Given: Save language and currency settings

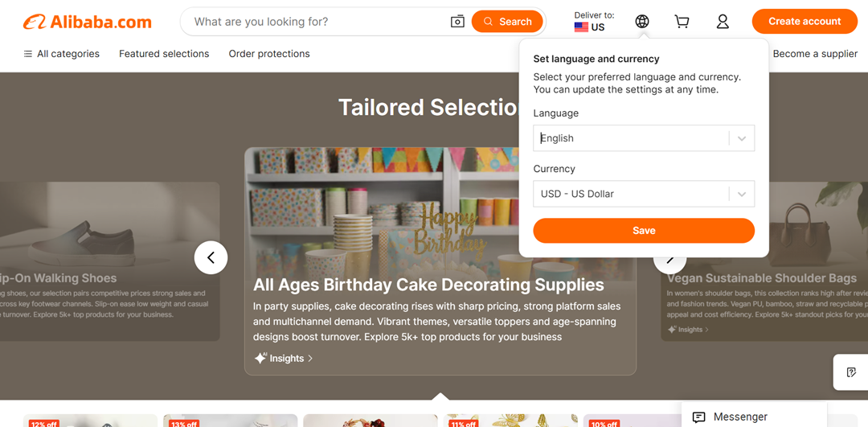Looking at the screenshot, I should [x=644, y=231].
